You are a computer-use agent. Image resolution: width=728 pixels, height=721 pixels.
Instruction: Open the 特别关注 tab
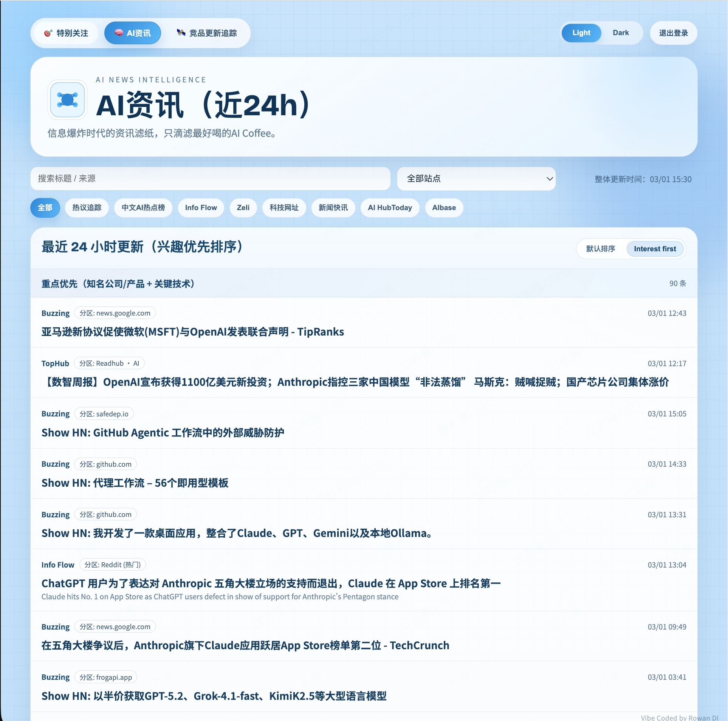tap(65, 33)
